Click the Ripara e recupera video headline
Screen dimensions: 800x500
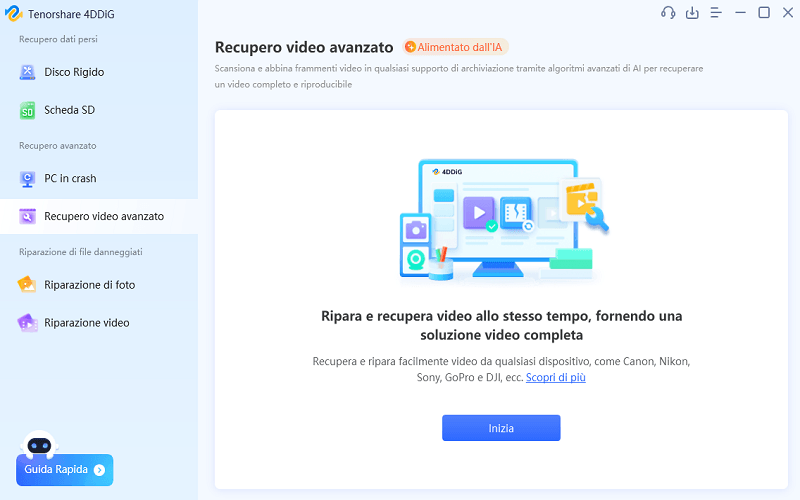502,326
